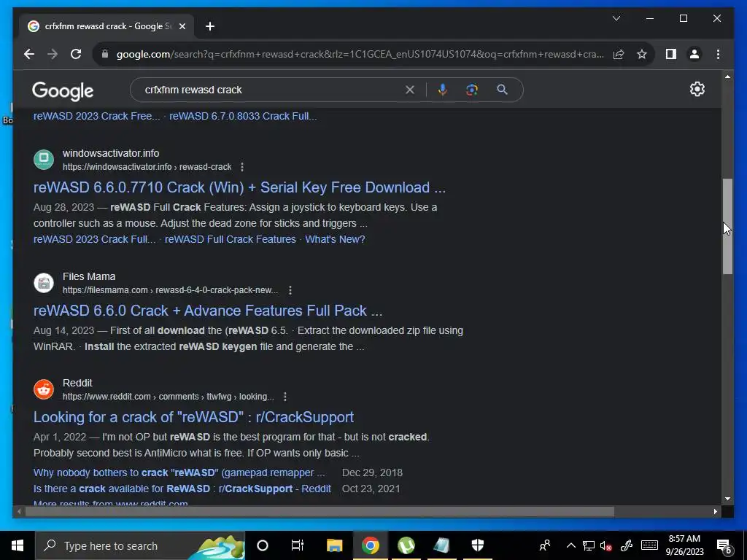This screenshot has height=560, width=747.
Task: Open Chrome side panel
Action: coord(671,54)
